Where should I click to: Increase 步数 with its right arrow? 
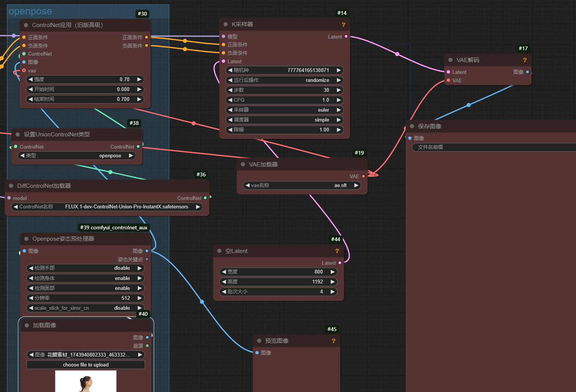click(339, 90)
